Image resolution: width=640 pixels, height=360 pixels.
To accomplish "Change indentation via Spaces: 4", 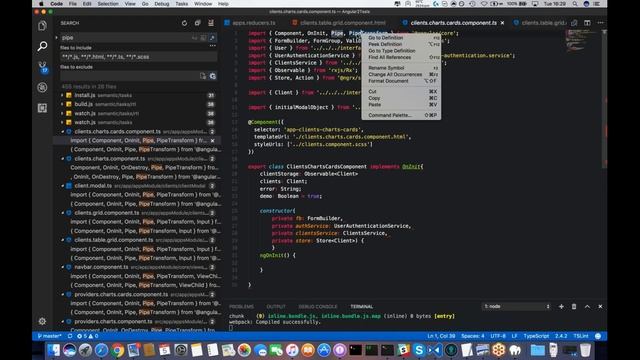I will coord(473,336).
